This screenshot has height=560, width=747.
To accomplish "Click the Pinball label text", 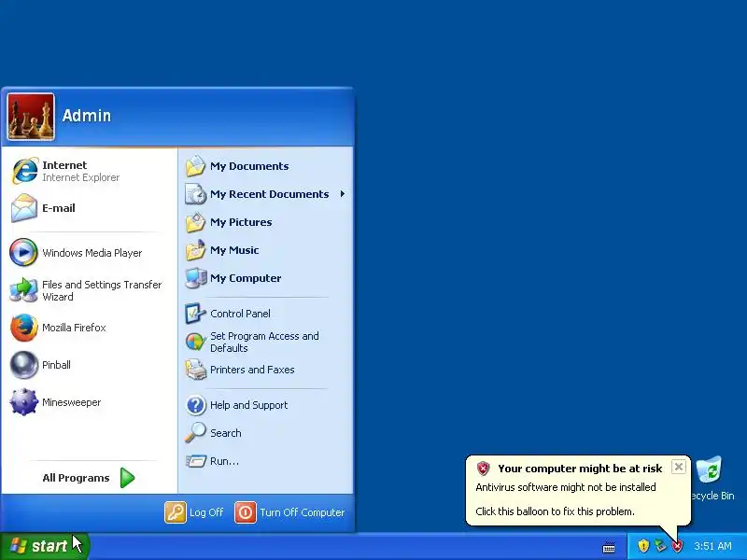I will (x=56, y=365).
